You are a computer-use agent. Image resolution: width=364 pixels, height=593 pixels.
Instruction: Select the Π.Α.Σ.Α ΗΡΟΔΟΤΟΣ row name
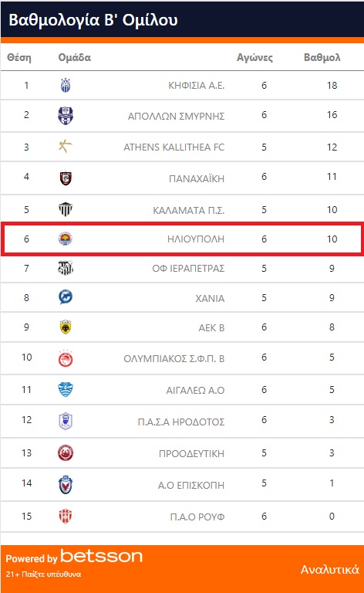(181, 422)
